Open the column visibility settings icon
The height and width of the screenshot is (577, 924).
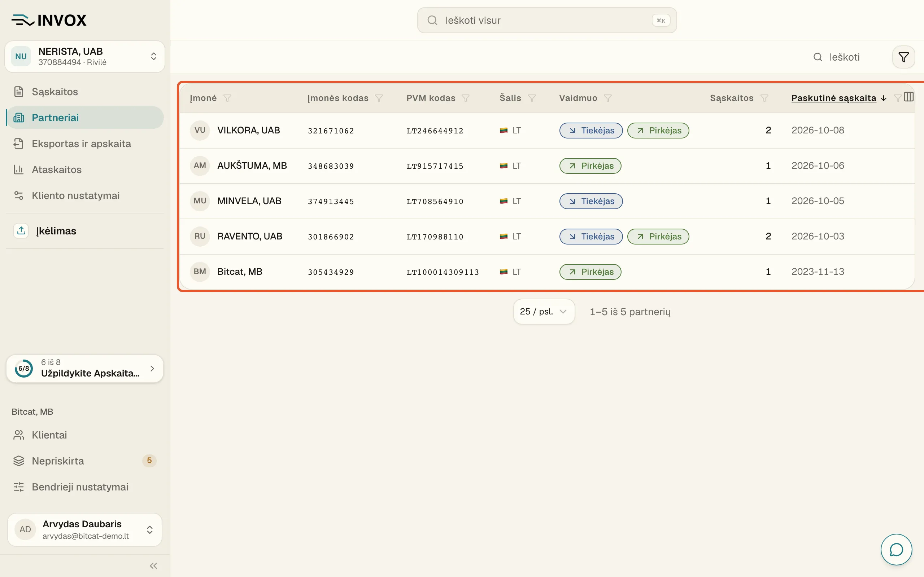pos(909,97)
